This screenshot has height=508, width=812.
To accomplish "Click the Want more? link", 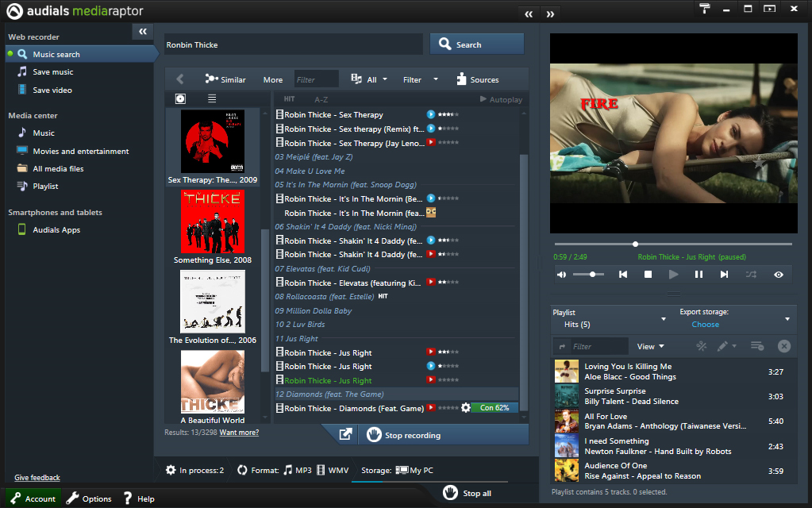I will click(x=239, y=433).
